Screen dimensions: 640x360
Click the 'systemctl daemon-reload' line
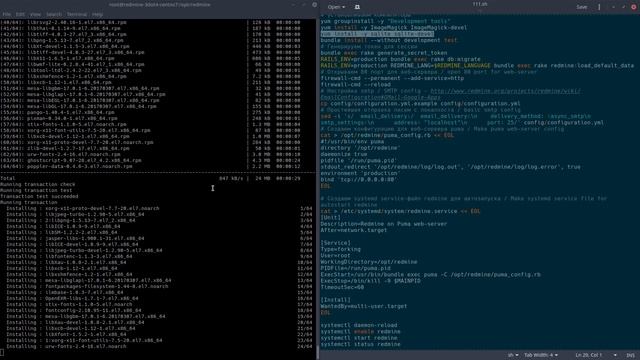click(x=359, y=325)
